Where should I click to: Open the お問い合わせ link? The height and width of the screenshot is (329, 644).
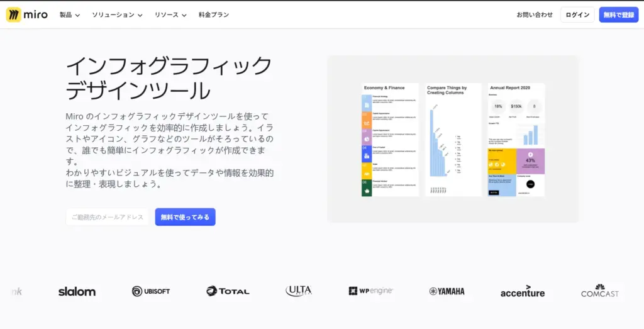click(535, 15)
